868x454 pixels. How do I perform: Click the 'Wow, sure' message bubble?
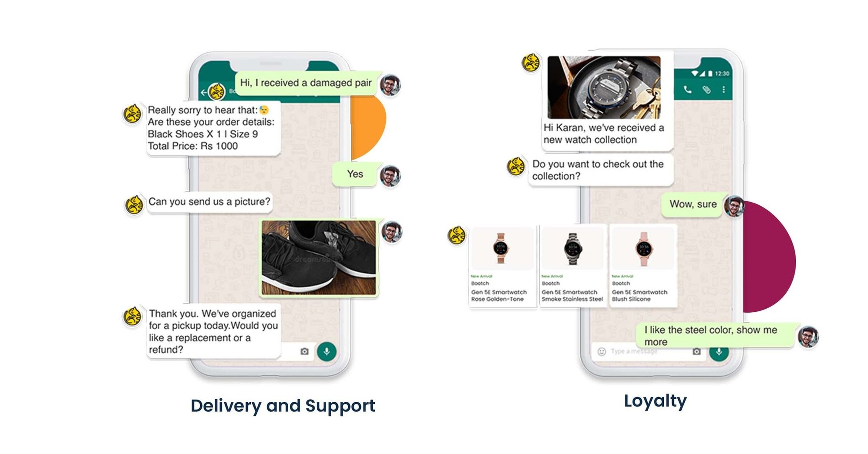[693, 204]
